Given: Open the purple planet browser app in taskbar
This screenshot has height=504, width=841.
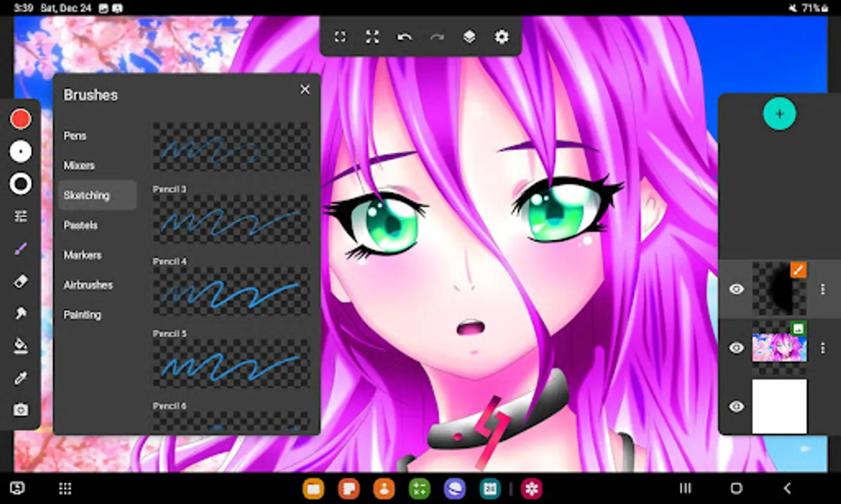Looking at the screenshot, I should click(x=454, y=489).
